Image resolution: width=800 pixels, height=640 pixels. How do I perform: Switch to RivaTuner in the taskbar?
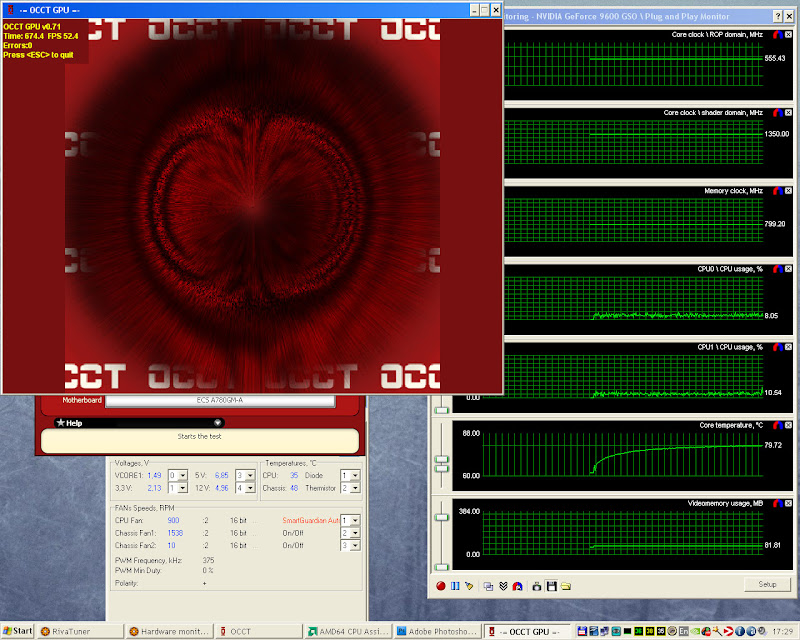pos(80,631)
